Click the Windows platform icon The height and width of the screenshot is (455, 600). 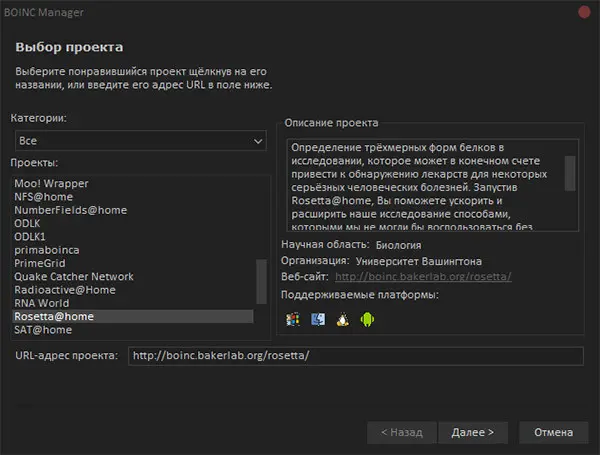click(x=293, y=320)
